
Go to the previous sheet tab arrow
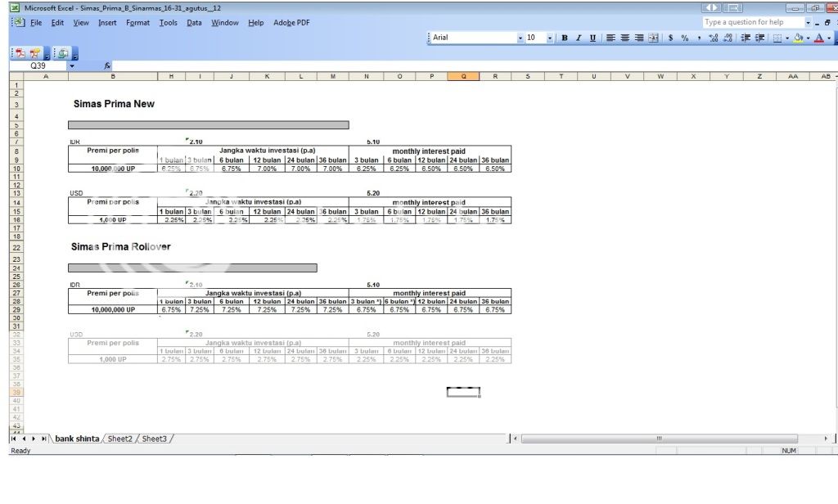(x=24, y=439)
